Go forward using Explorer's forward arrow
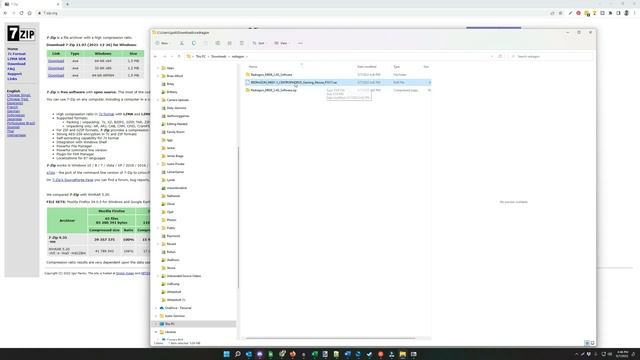640x360 pixels. pyautogui.click(x=164, y=56)
